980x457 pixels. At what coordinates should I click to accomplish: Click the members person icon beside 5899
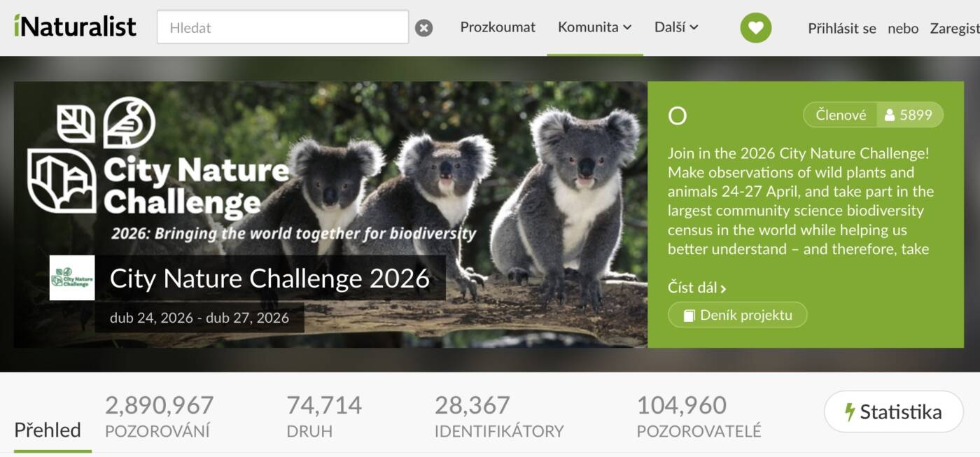[x=889, y=115]
